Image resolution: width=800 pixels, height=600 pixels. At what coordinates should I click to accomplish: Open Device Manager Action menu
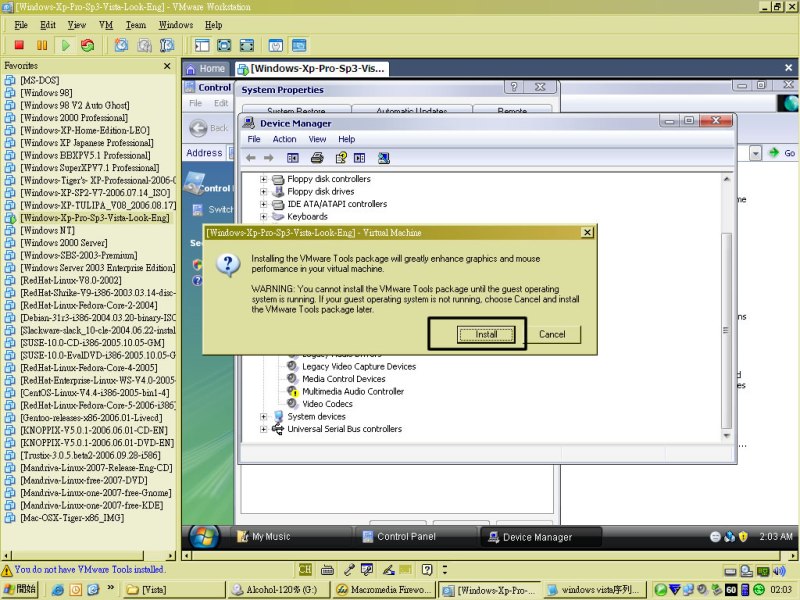(x=284, y=139)
